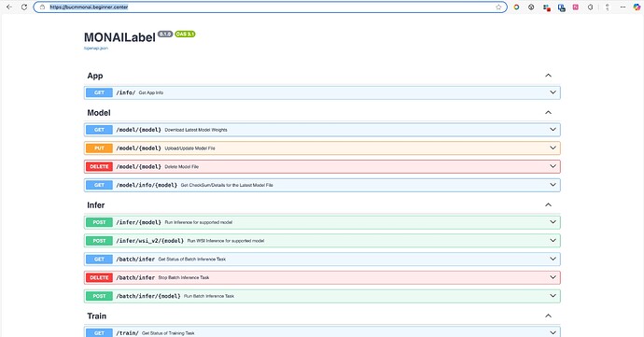This screenshot has height=337, width=644.
Task: Click 'Run Inference for supported model' description
Action: click(x=199, y=222)
